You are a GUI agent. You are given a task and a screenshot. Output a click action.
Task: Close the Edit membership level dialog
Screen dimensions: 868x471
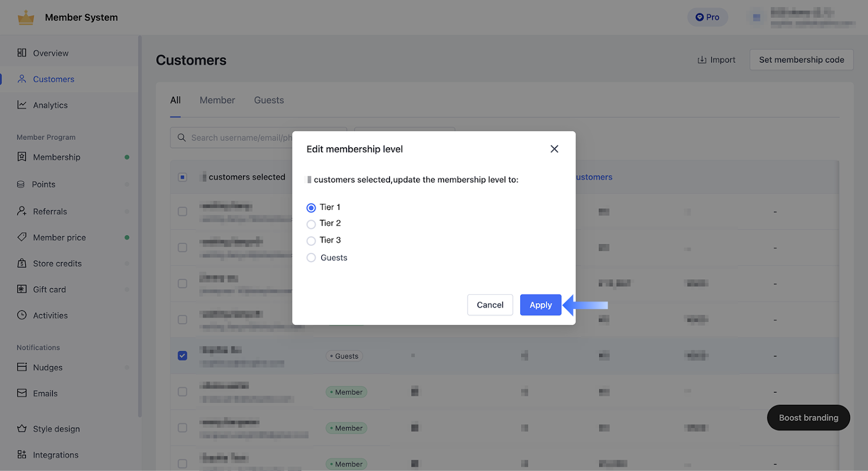(x=554, y=149)
